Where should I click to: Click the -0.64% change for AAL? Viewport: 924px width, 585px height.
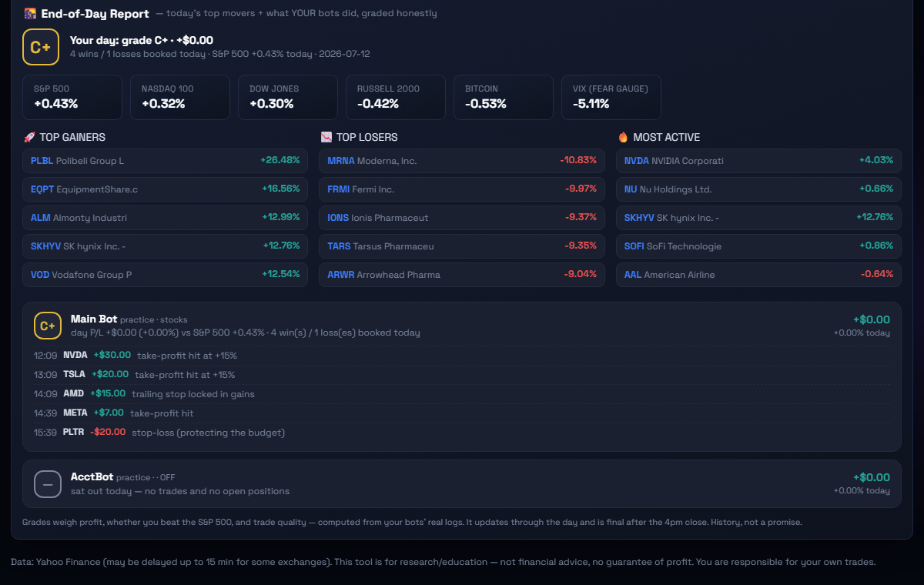[x=877, y=275]
